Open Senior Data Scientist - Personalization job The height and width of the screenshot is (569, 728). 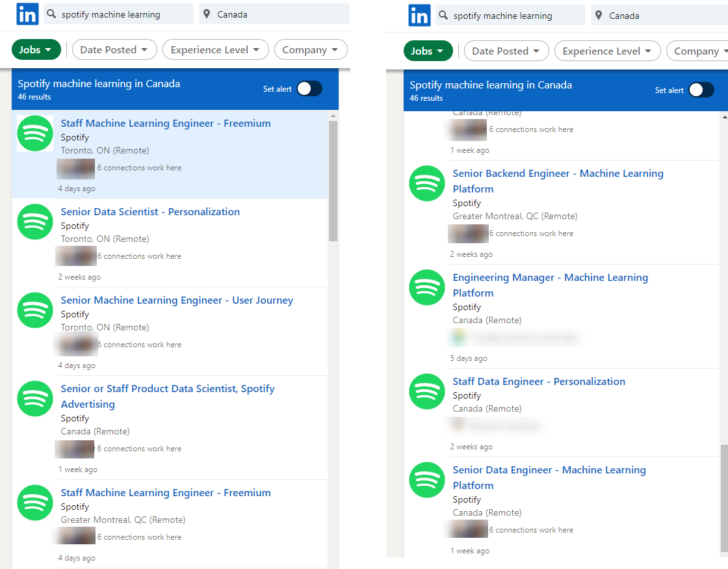150,211
